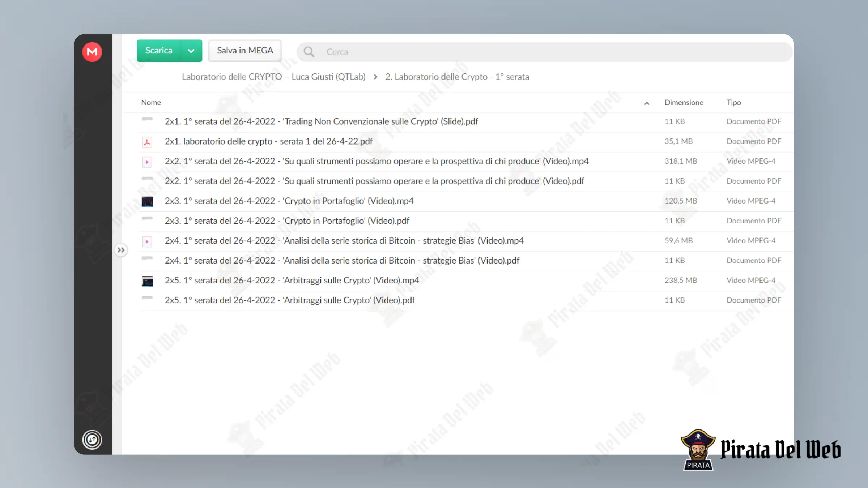Click file icon of 2x3 Crypto in Portafoglio pdf
Screen dimensions: 868x488
(x=147, y=218)
